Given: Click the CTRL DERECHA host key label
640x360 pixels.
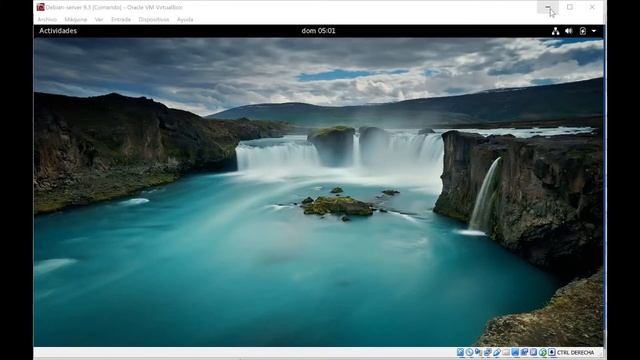Looking at the screenshot, I should click(x=576, y=352).
